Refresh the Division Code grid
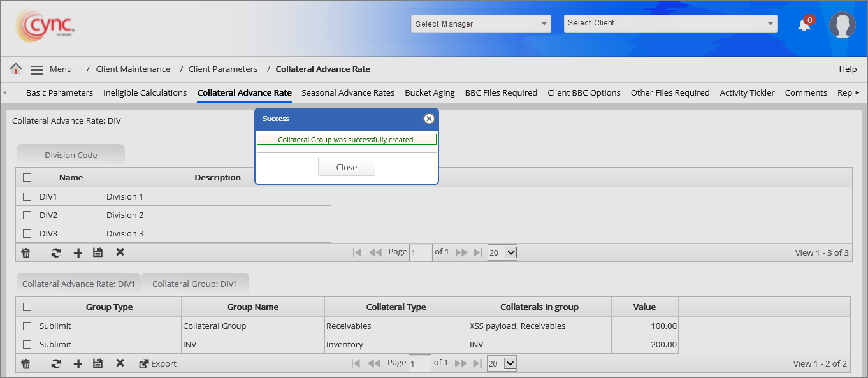Viewport: 868px width, 378px height. point(56,252)
